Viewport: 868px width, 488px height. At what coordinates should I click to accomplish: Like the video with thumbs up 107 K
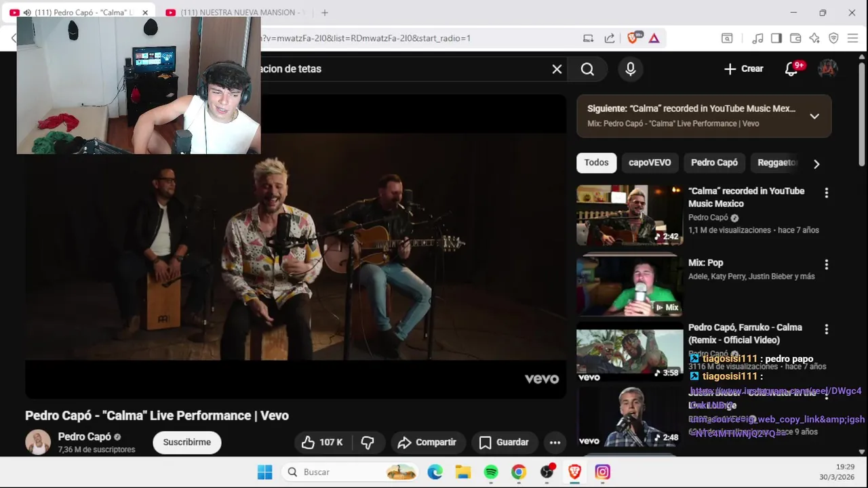322,443
